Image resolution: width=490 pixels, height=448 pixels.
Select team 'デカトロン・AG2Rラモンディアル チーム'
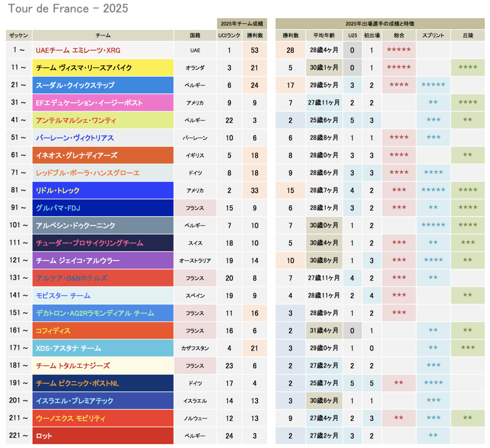coord(103,313)
